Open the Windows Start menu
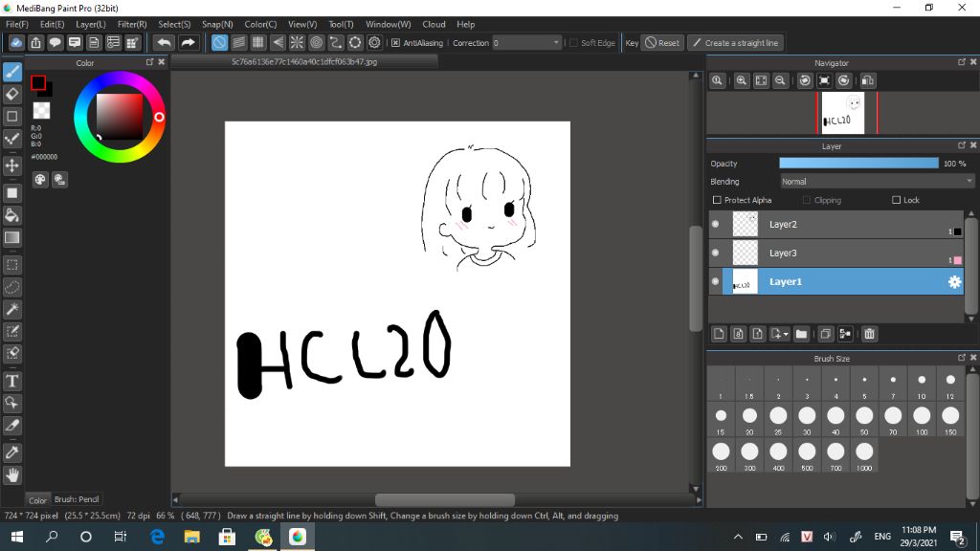The height and width of the screenshot is (551, 980). click(x=17, y=537)
